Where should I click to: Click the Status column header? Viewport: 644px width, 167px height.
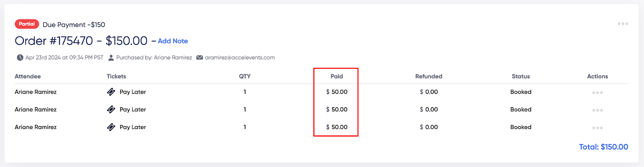pyautogui.click(x=521, y=76)
